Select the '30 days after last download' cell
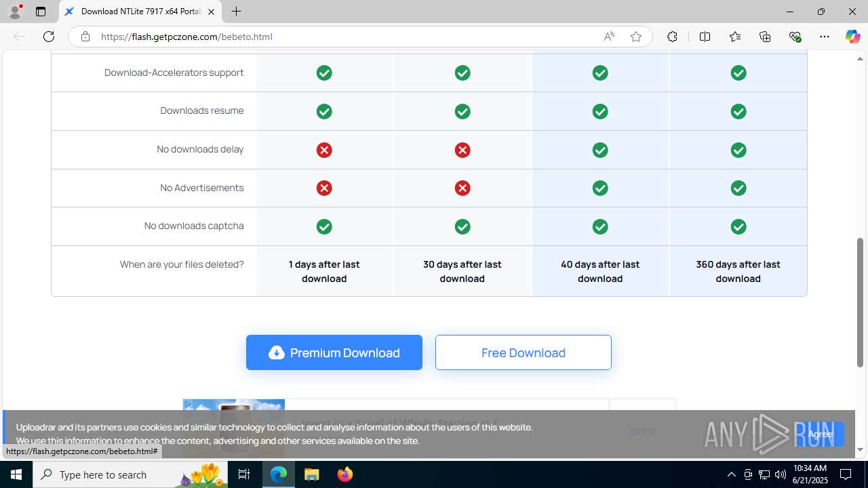 coord(462,271)
